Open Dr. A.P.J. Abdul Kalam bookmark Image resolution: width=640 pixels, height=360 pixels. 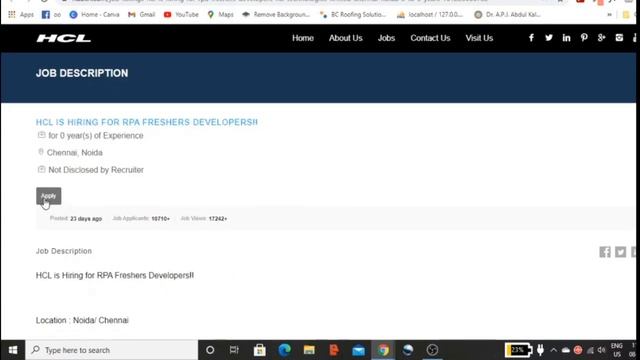click(507, 15)
